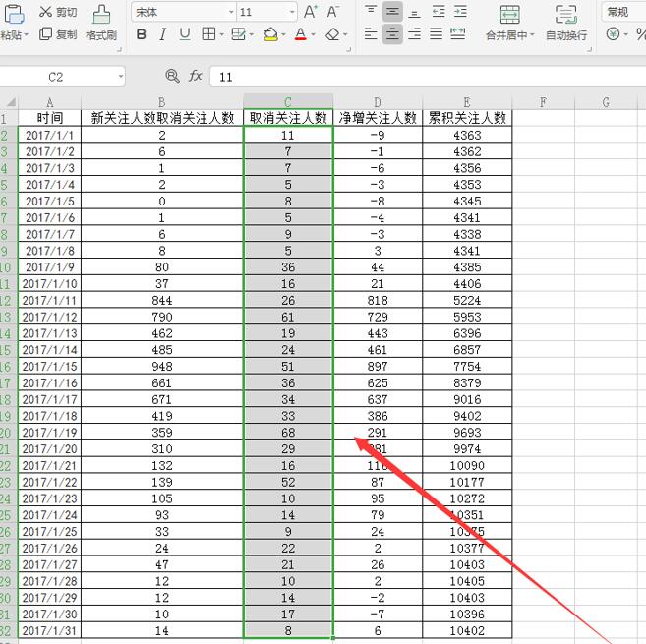Toggle vertical middle alignment
The width and height of the screenshot is (646, 644).
392,12
